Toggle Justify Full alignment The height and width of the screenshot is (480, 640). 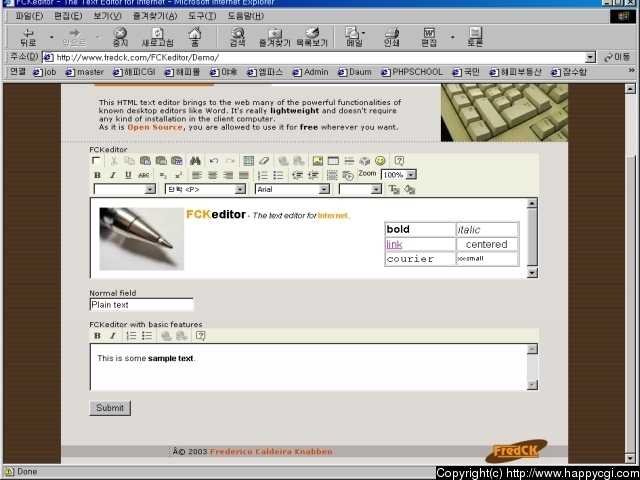tap(244, 175)
